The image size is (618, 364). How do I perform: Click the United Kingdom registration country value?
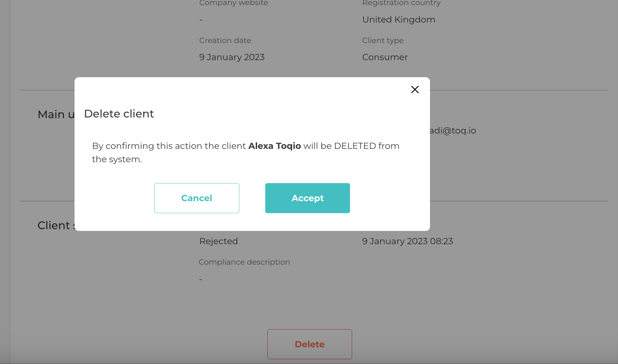[x=399, y=19]
